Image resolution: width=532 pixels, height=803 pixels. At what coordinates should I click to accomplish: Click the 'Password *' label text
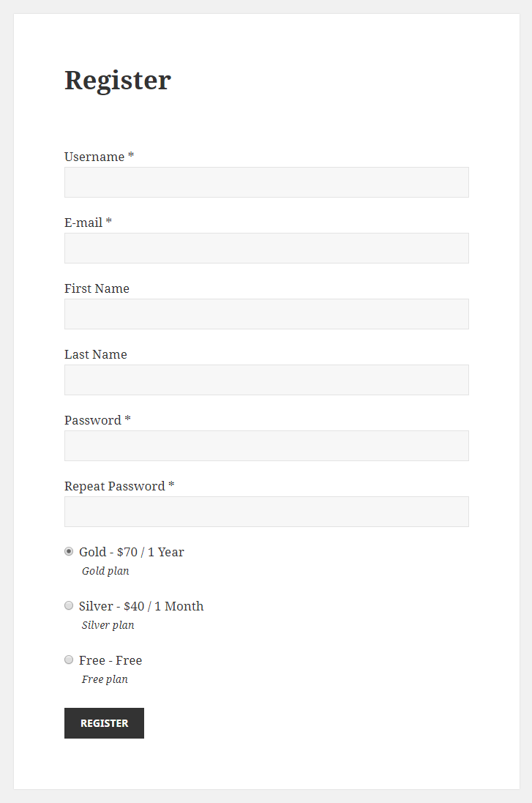click(97, 420)
